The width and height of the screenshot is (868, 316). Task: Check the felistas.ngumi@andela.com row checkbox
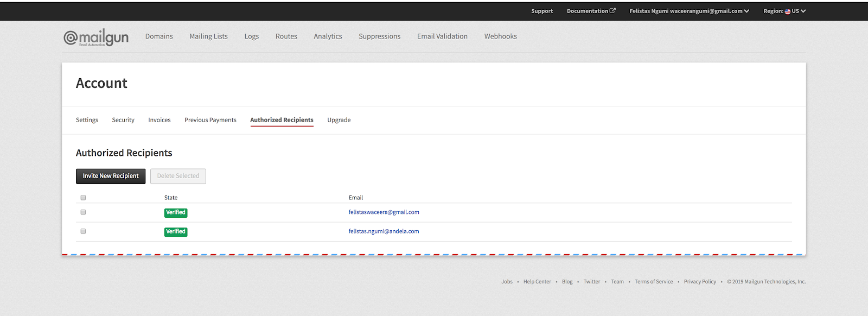click(x=83, y=231)
